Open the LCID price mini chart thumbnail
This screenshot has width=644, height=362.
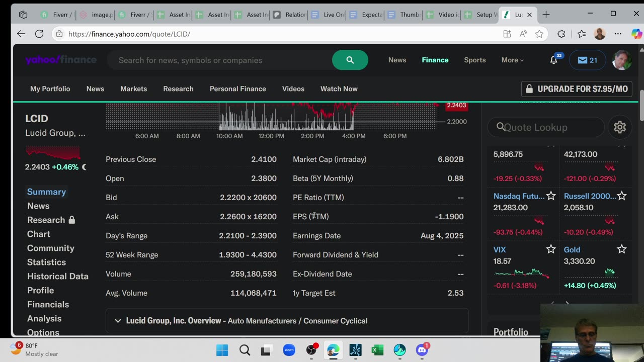(53, 152)
